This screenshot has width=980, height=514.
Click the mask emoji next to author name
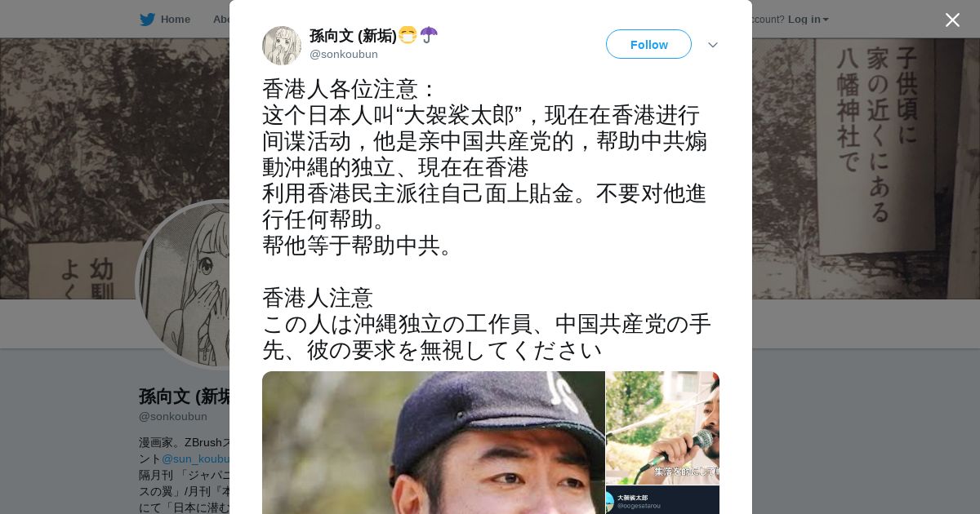pos(408,35)
